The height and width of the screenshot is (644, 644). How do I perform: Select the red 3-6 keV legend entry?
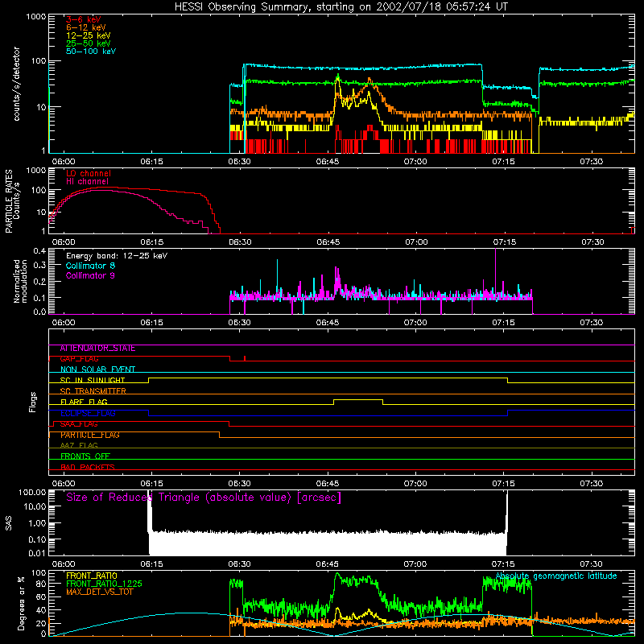pyautogui.click(x=84, y=19)
